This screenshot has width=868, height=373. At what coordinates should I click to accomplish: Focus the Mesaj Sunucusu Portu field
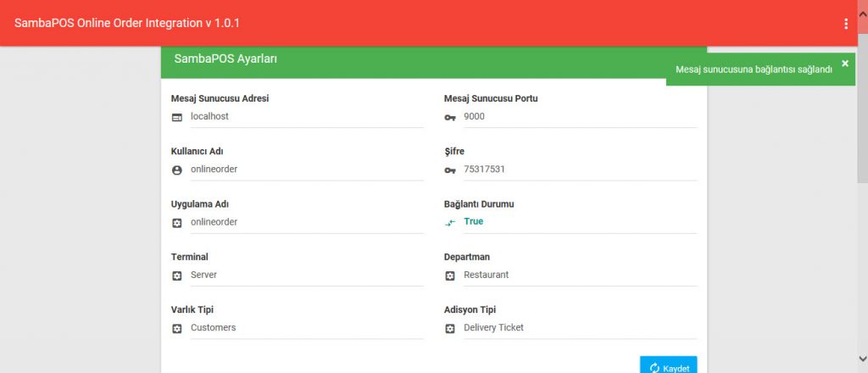tap(579, 116)
